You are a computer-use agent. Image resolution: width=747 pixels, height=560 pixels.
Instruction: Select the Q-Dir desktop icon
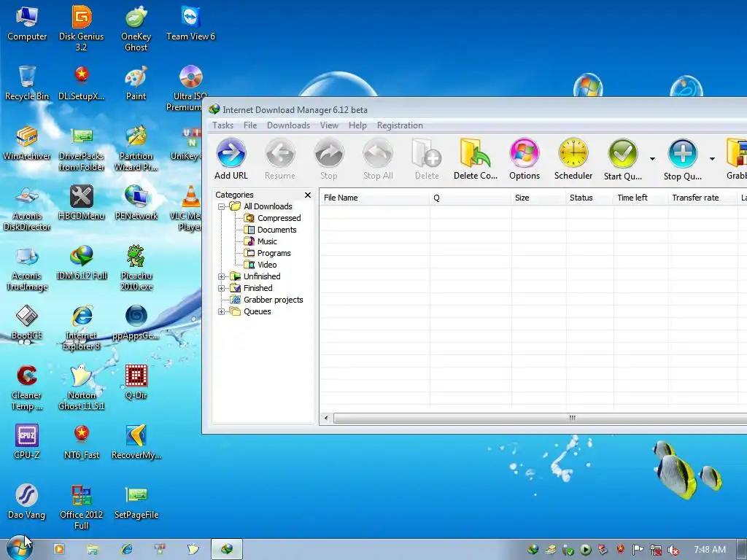pos(136,382)
